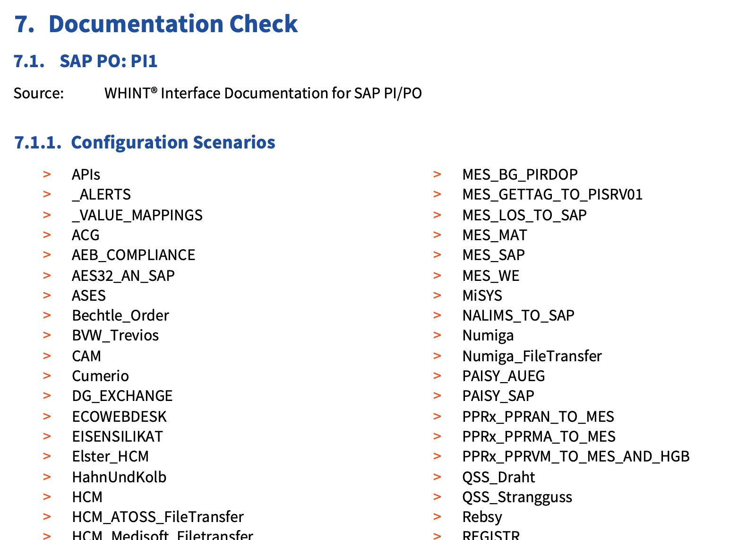Select the 'DG_EXCHANGE' list entry
This screenshot has width=756, height=540.
122,396
